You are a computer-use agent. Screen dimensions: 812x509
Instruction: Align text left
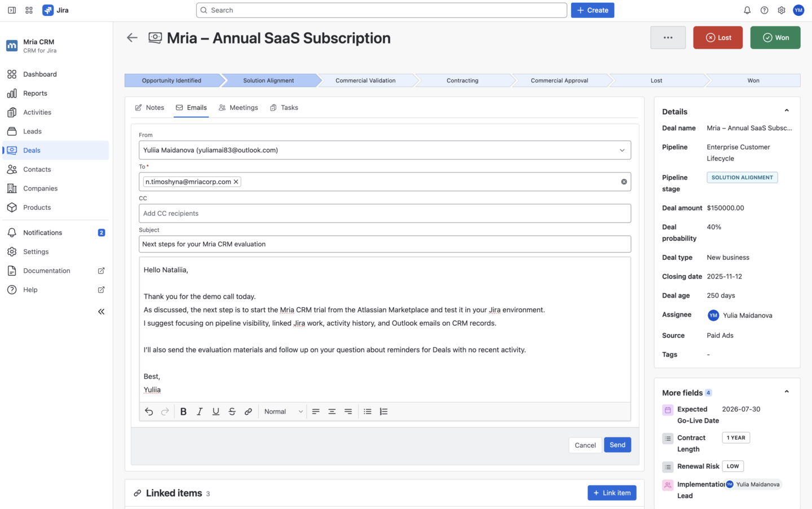point(316,411)
